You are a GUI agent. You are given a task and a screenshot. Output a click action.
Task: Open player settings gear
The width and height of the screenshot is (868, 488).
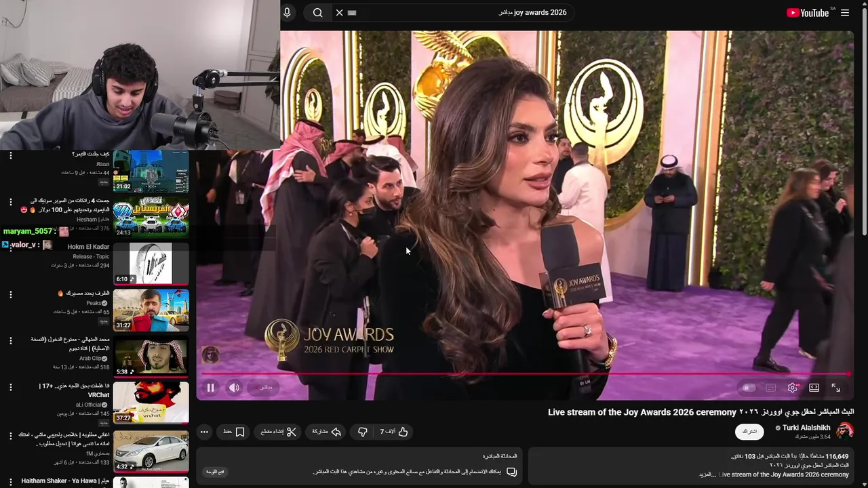click(793, 388)
